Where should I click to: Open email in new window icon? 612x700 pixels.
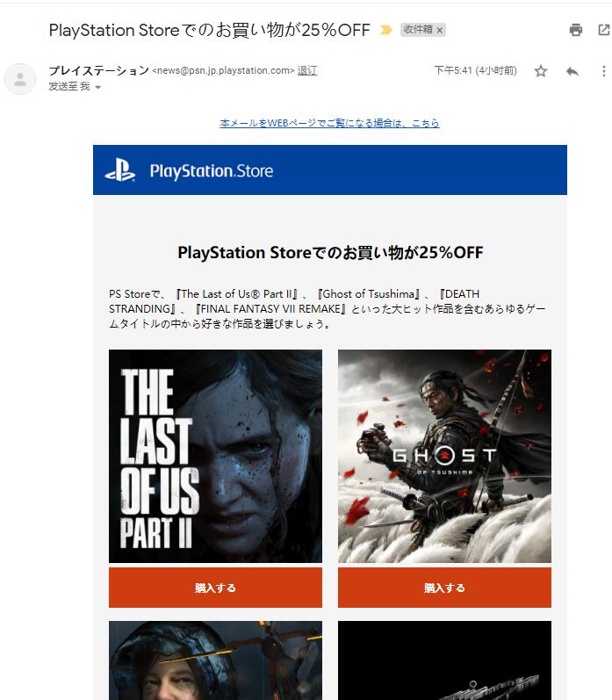[603, 30]
